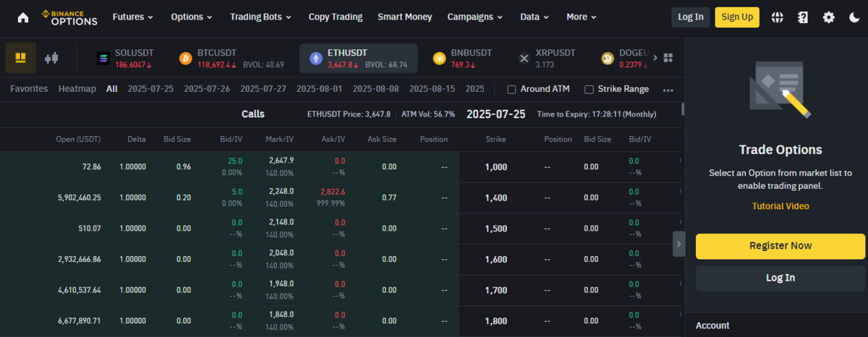Show more symbols with right arrow

(655, 58)
